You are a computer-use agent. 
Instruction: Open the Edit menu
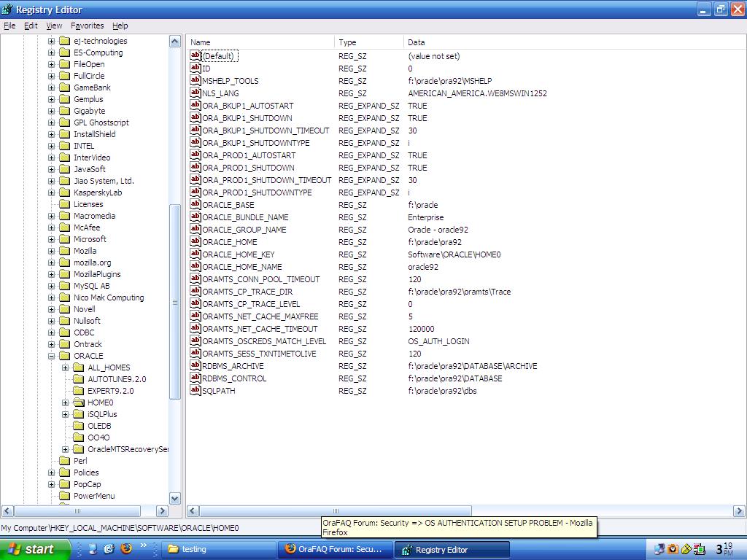(31, 26)
